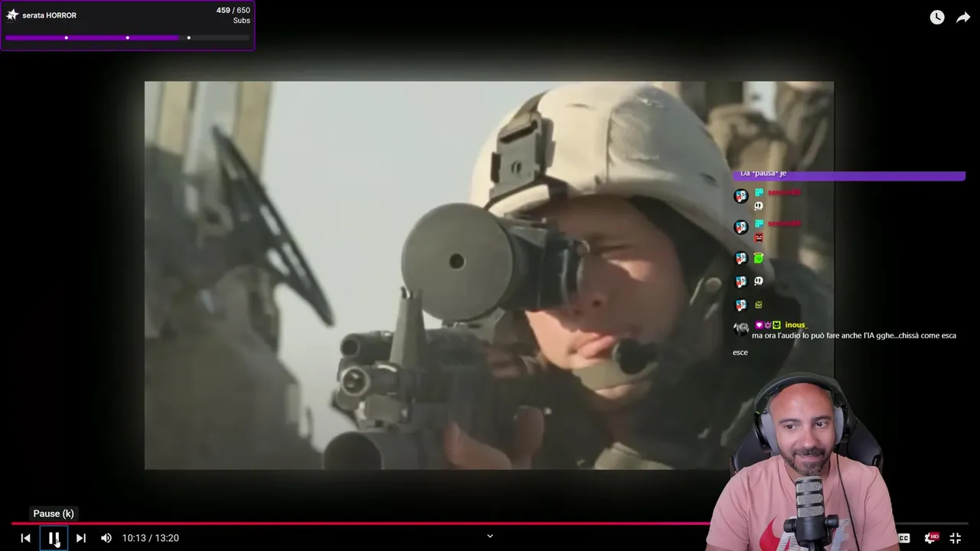Toggle closed captions CC button
980x551 pixels.
click(904, 538)
